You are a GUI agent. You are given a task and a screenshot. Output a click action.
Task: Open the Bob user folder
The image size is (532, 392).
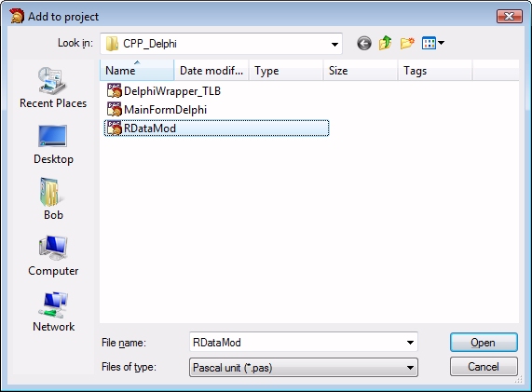pos(53,199)
